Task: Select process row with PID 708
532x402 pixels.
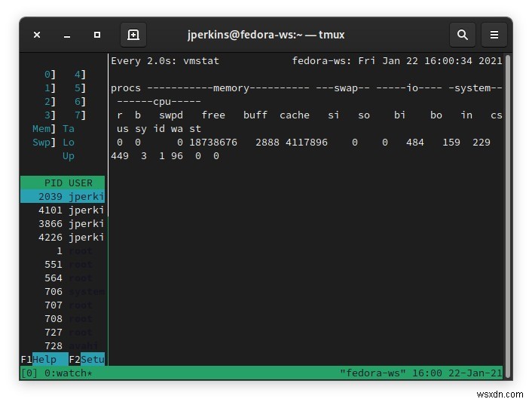Action: click(x=63, y=319)
